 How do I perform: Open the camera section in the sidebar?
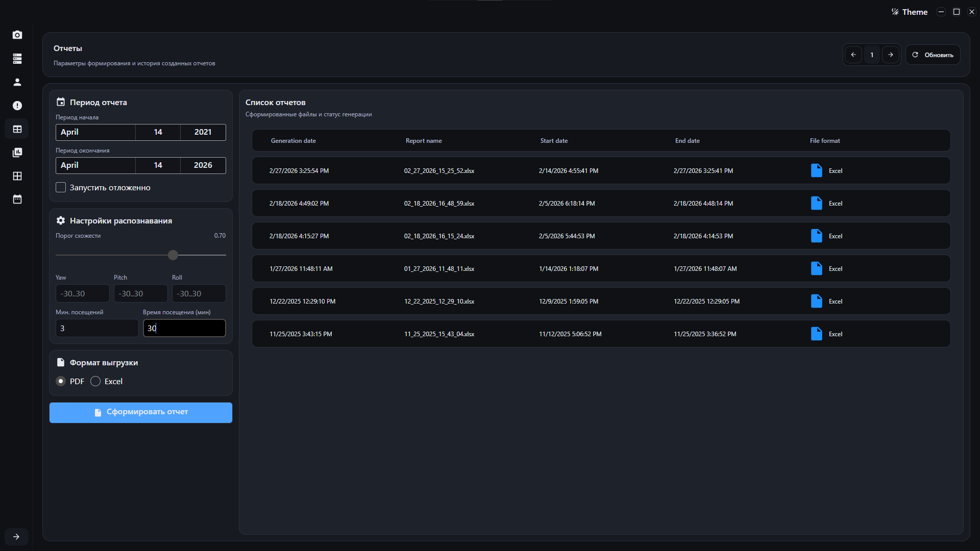17,35
